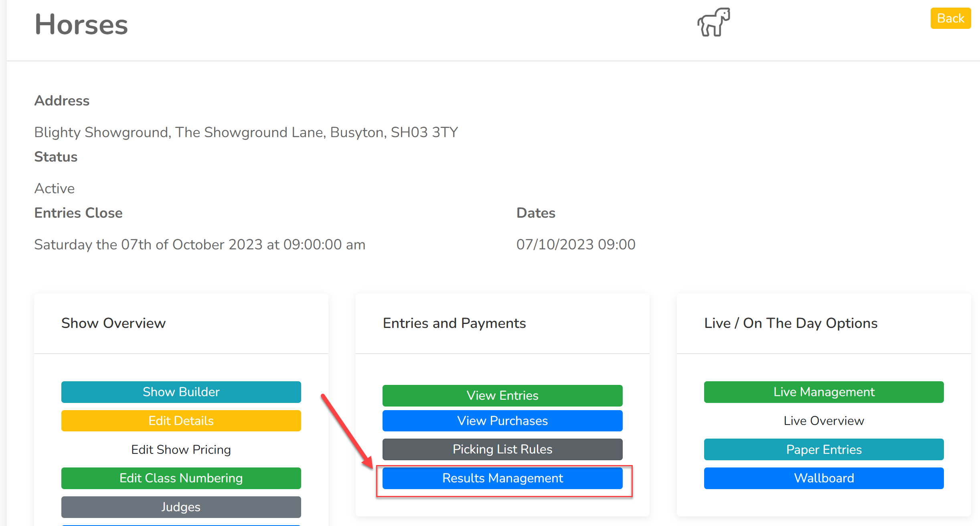
Task: Click the Show Overview card heading
Action: (x=113, y=323)
